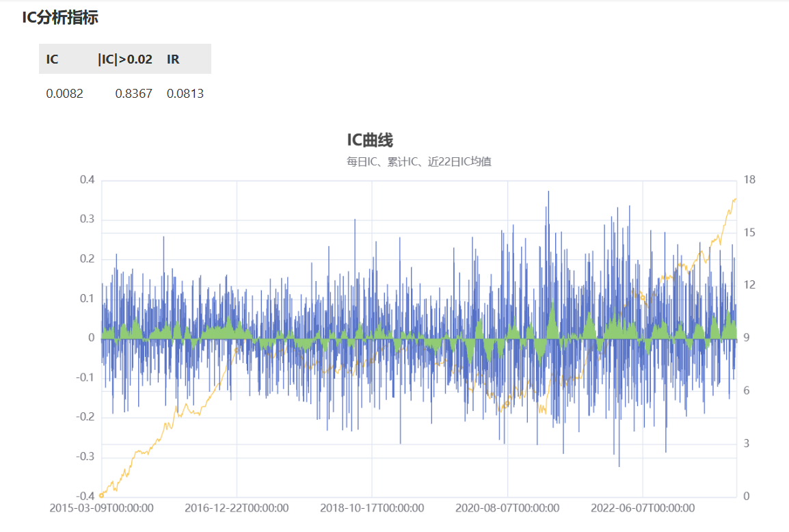Click the IR column header
This screenshot has width=789, height=532.
(x=173, y=59)
